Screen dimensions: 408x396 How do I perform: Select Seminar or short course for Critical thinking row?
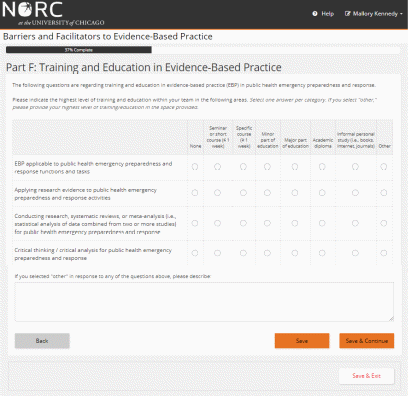(x=217, y=253)
